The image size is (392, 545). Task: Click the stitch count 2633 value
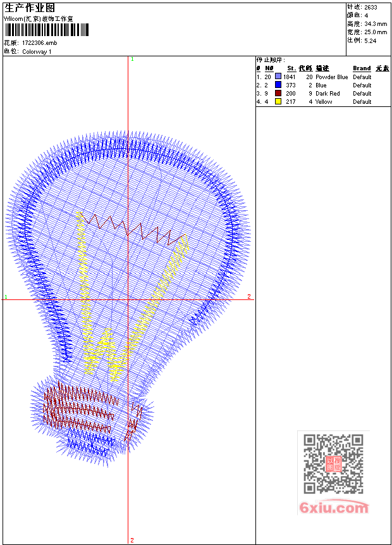(371, 7)
